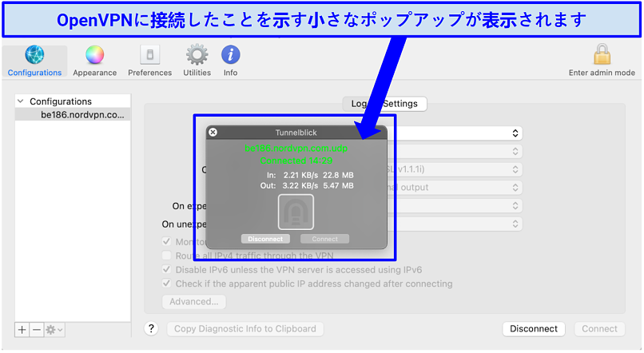Open the On expected disconnect dropdown
This screenshot has height=353, width=644.
[455, 205]
